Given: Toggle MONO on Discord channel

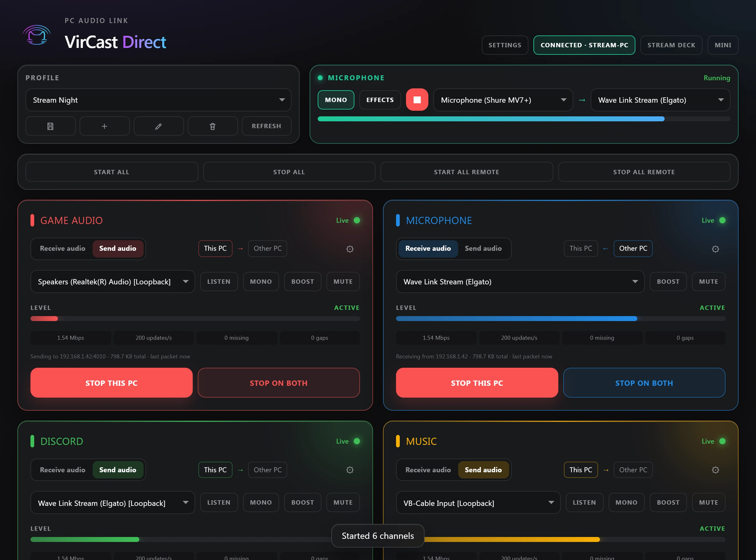Looking at the screenshot, I should [261, 502].
